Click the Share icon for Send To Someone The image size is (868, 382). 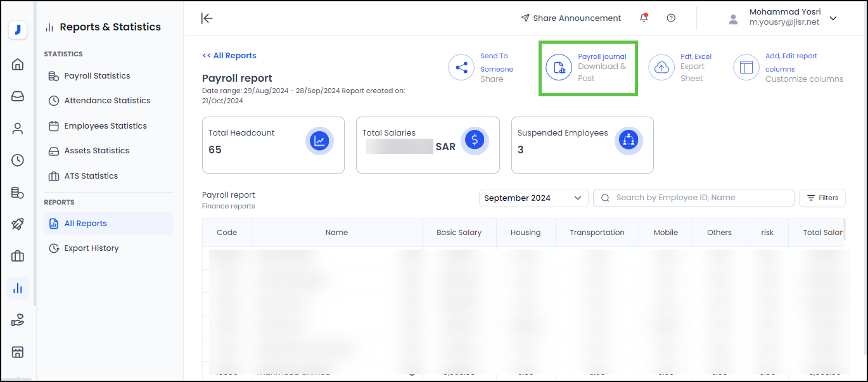461,67
